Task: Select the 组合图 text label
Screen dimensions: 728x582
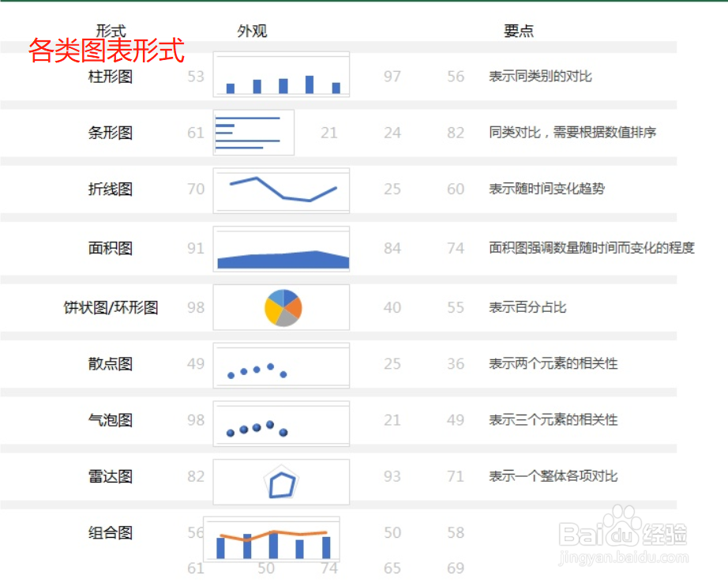Action: pos(110,533)
